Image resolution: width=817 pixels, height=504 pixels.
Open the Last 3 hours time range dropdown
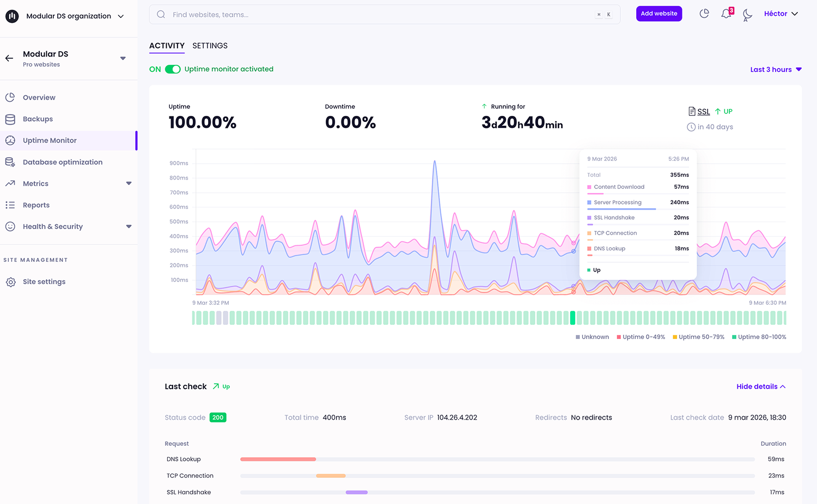775,69
